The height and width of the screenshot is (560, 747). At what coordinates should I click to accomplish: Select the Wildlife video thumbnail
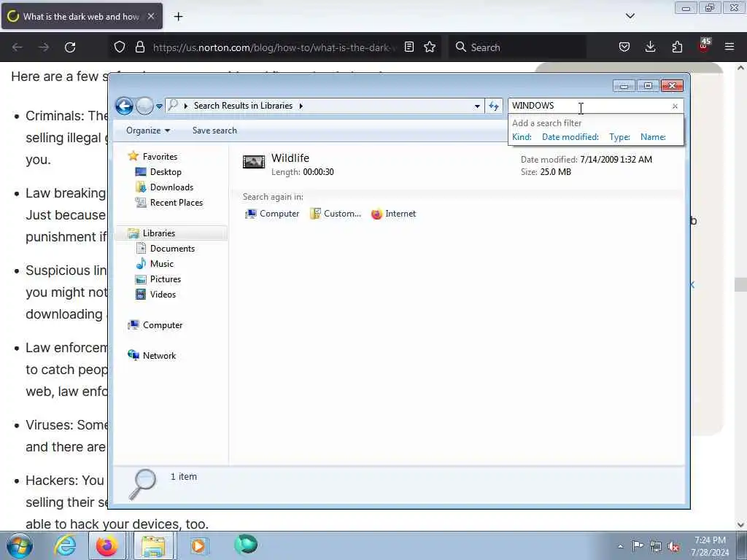pyautogui.click(x=254, y=162)
